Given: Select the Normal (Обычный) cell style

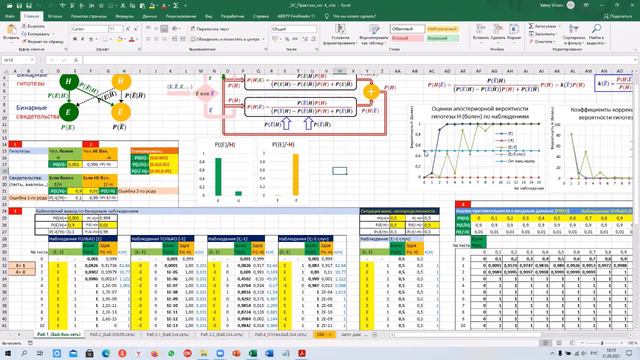Looking at the screenshot, I should click(x=407, y=29).
